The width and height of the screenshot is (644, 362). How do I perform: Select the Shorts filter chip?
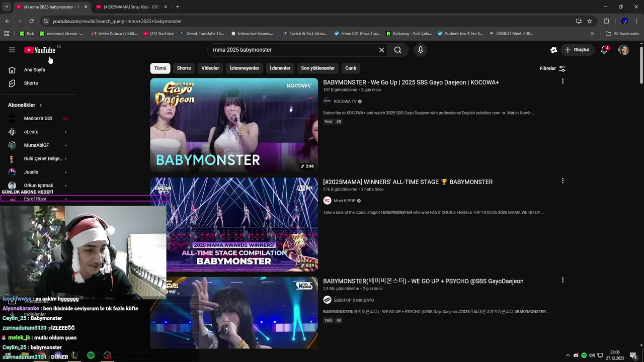tap(184, 68)
